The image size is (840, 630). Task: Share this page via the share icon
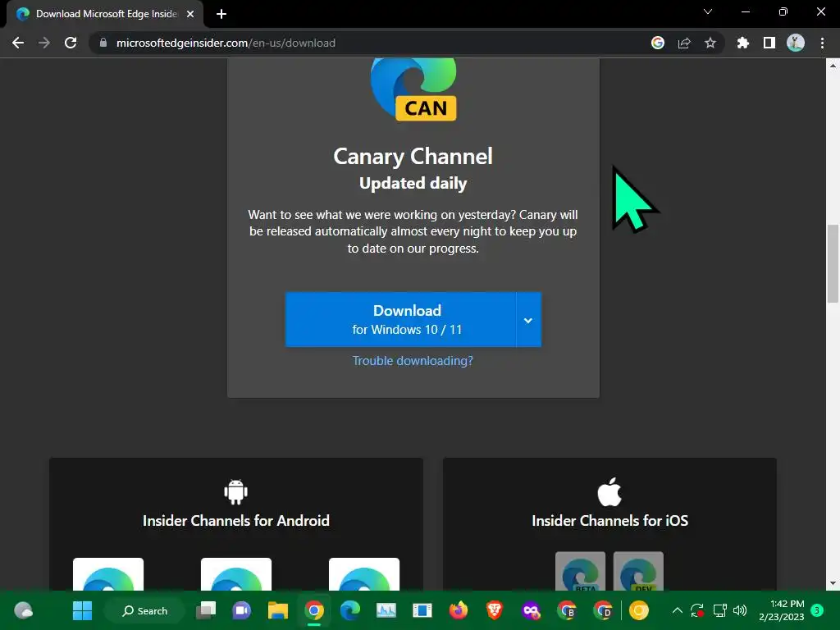click(x=684, y=43)
